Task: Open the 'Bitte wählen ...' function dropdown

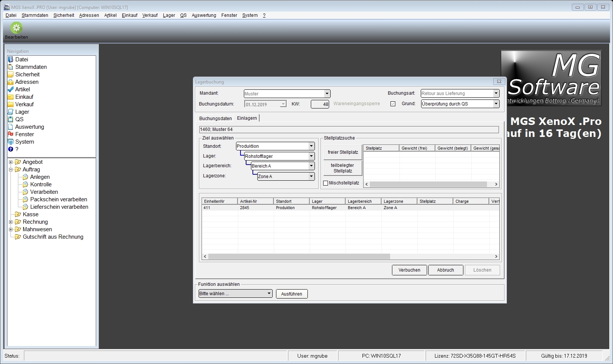Action: point(235,294)
